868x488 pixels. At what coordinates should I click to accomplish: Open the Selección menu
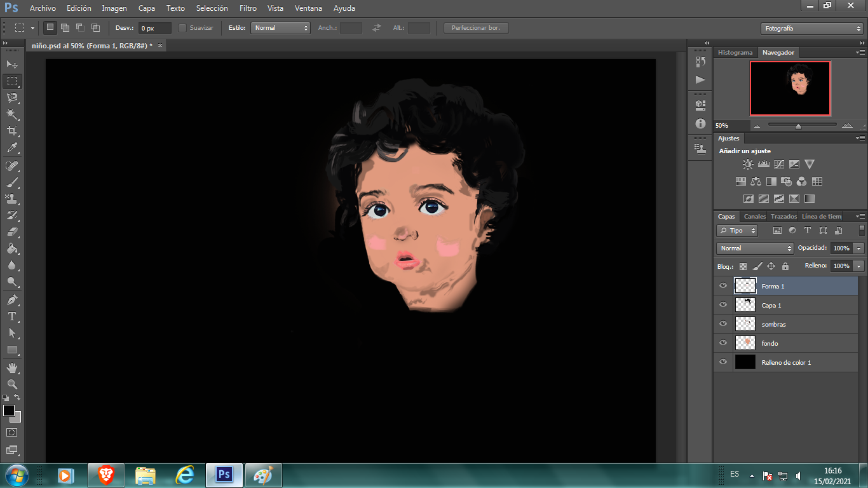(212, 8)
